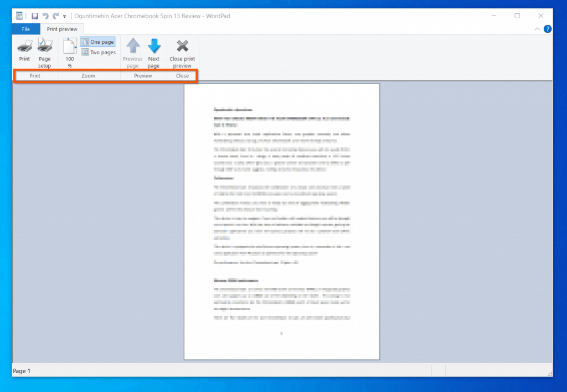Click the Undo icon
The width and height of the screenshot is (567, 392).
tap(44, 16)
